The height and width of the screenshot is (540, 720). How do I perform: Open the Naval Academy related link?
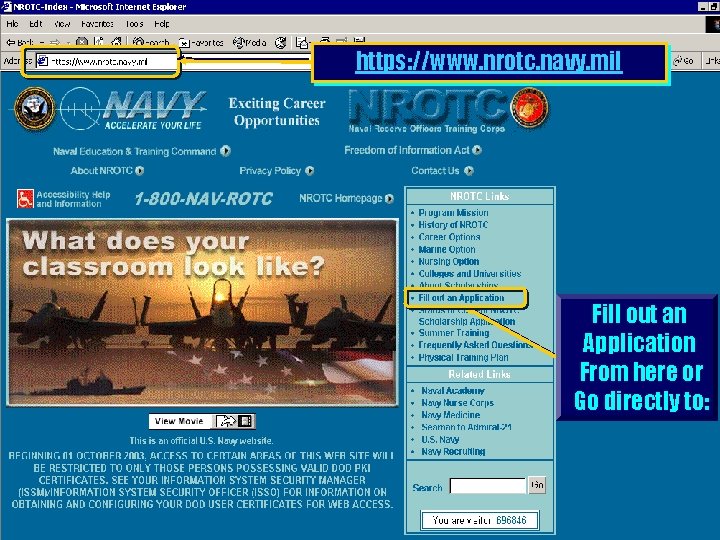(453, 391)
